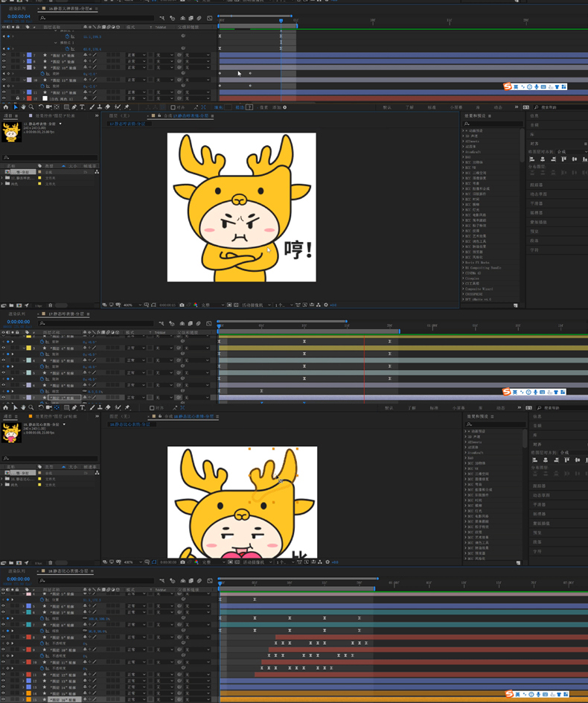Enable Motion Blur switch in the 17静态哼表情 timeline
Viewport: 588px width, 703px height.
coord(199,323)
